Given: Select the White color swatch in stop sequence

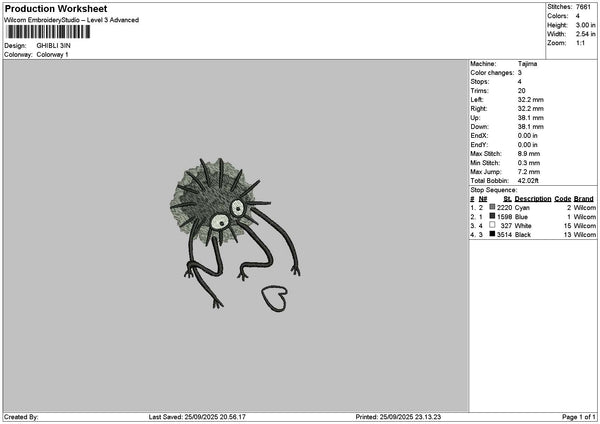Looking at the screenshot, I should pyautogui.click(x=492, y=225).
